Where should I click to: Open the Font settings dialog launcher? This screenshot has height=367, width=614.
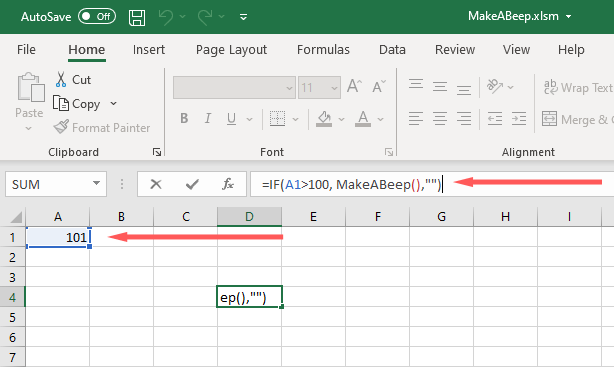(389, 152)
